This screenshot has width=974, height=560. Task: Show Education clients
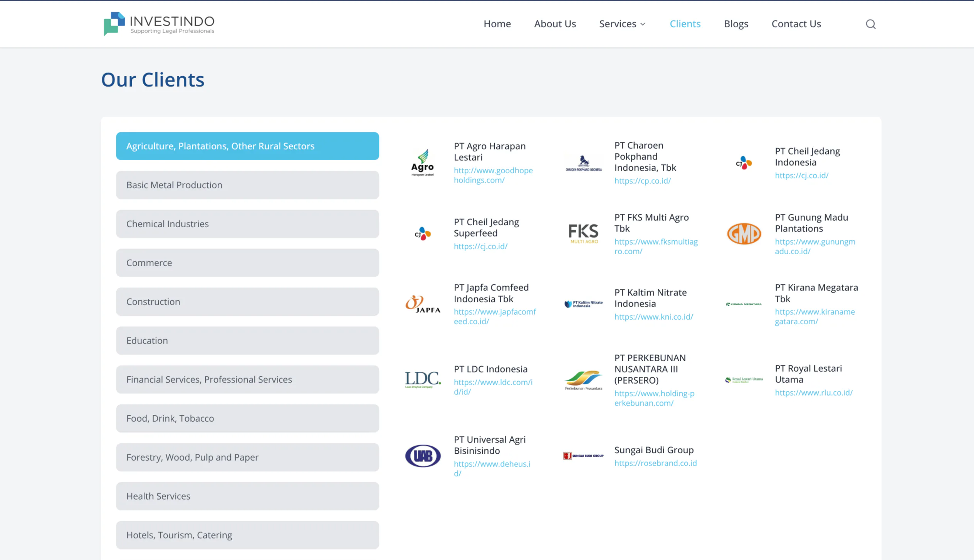click(247, 340)
